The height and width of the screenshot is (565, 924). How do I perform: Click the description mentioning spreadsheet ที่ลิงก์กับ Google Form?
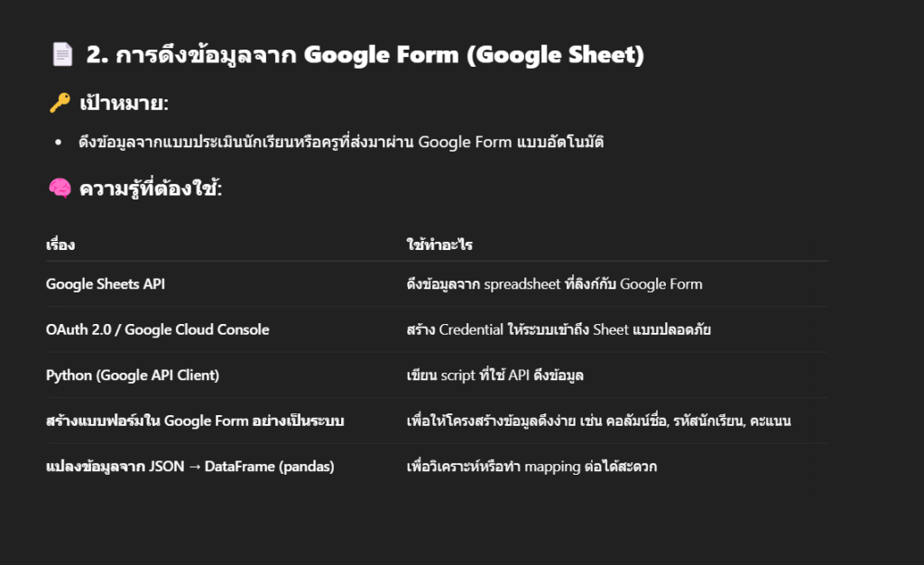(554, 284)
